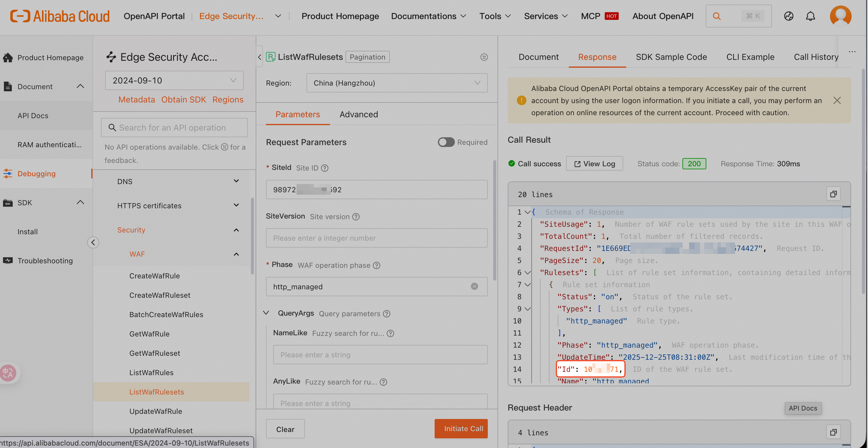Open the search box magnifier icon

(716, 16)
